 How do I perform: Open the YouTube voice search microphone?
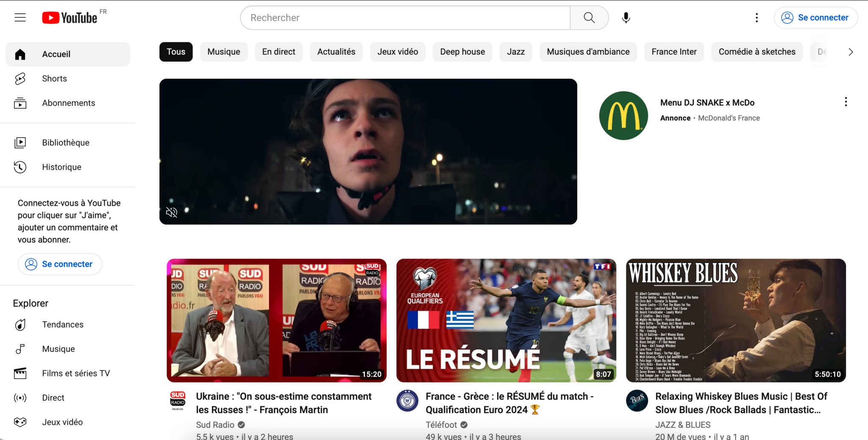[x=625, y=17]
